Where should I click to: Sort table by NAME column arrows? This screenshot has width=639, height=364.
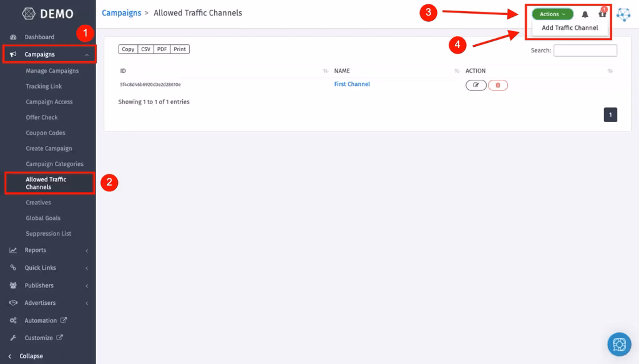457,71
